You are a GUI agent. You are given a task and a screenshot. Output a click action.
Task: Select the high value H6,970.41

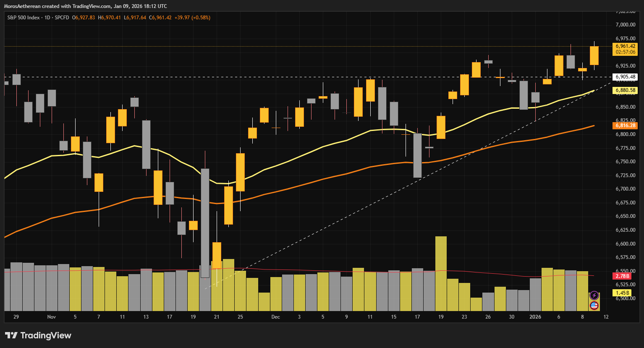109,18
